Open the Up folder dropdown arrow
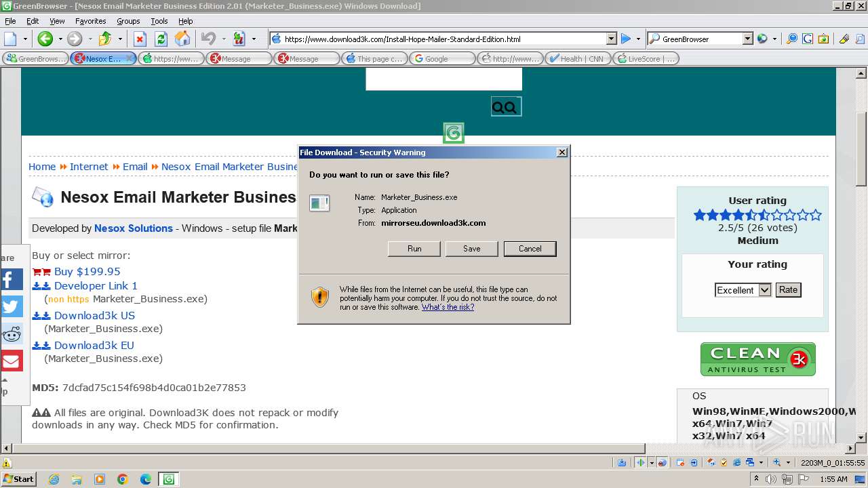868x488 pixels. click(120, 39)
